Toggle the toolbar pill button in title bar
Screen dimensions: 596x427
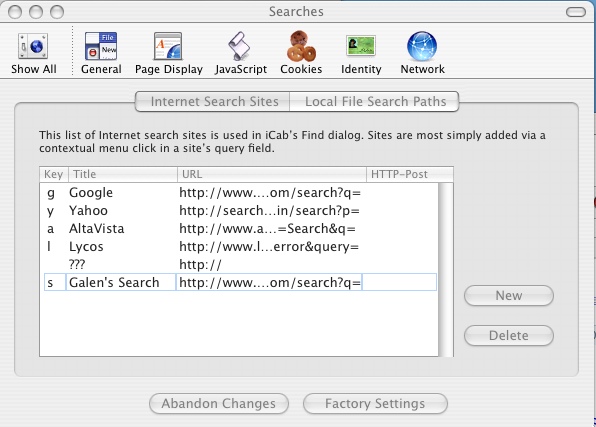click(x=575, y=12)
